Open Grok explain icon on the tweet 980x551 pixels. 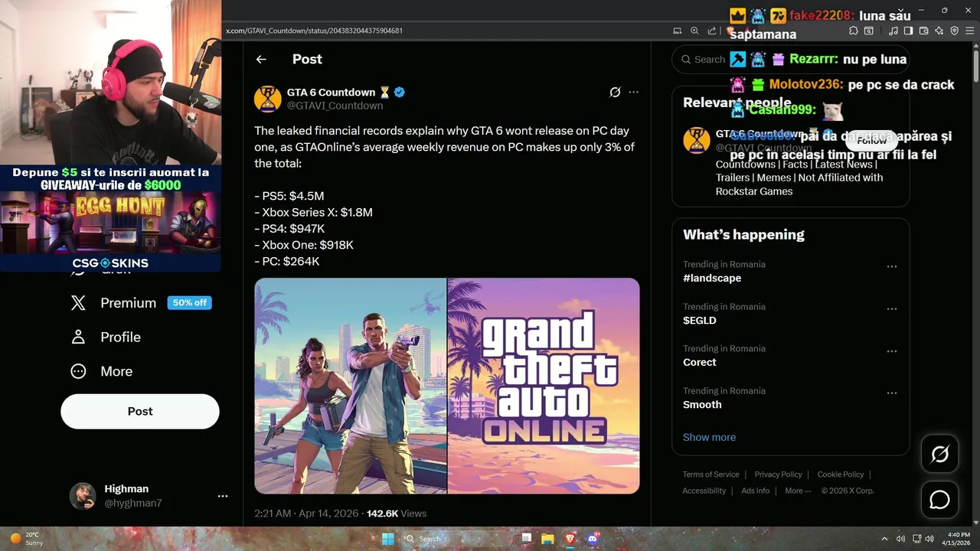pyautogui.click(x=614, y=93)
